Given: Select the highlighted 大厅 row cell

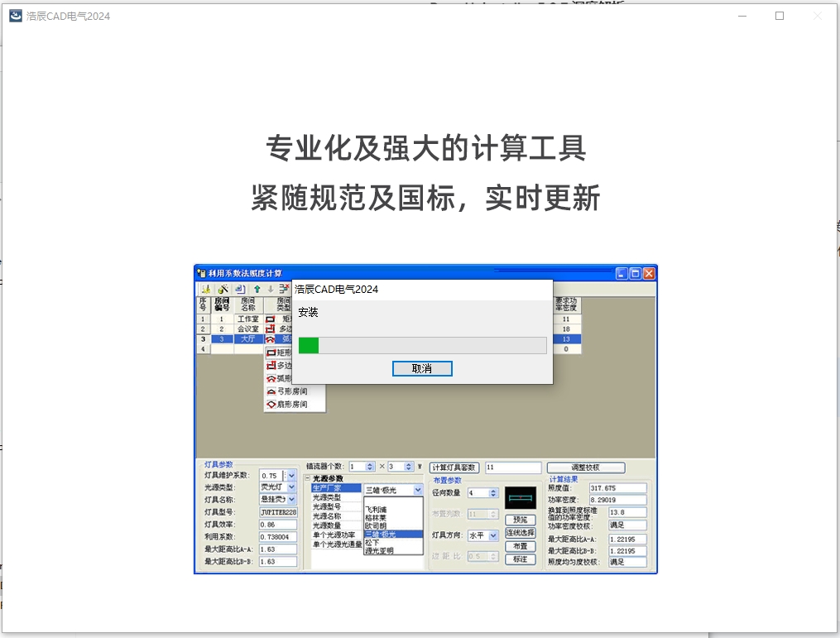Looking at the screenshot, I should [248, 339].
